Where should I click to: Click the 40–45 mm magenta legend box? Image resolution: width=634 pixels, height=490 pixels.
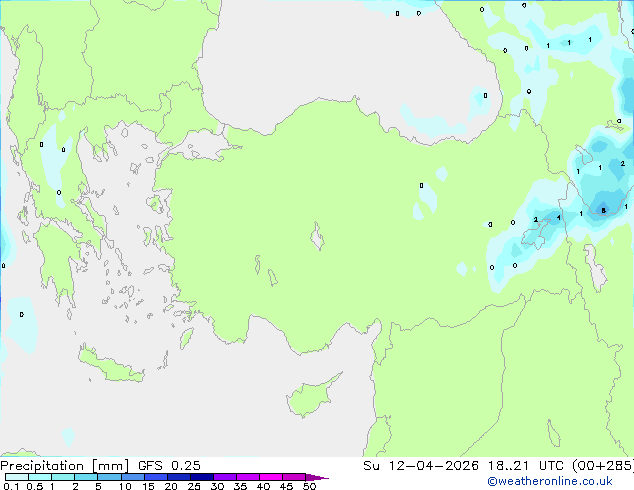pos(271,477)
